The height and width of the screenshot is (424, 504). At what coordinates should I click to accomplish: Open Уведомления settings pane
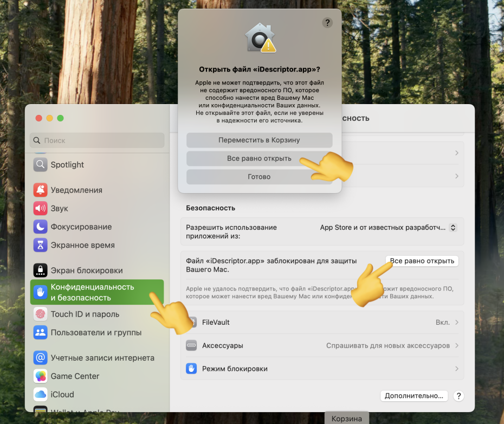(x=97, y=190)
